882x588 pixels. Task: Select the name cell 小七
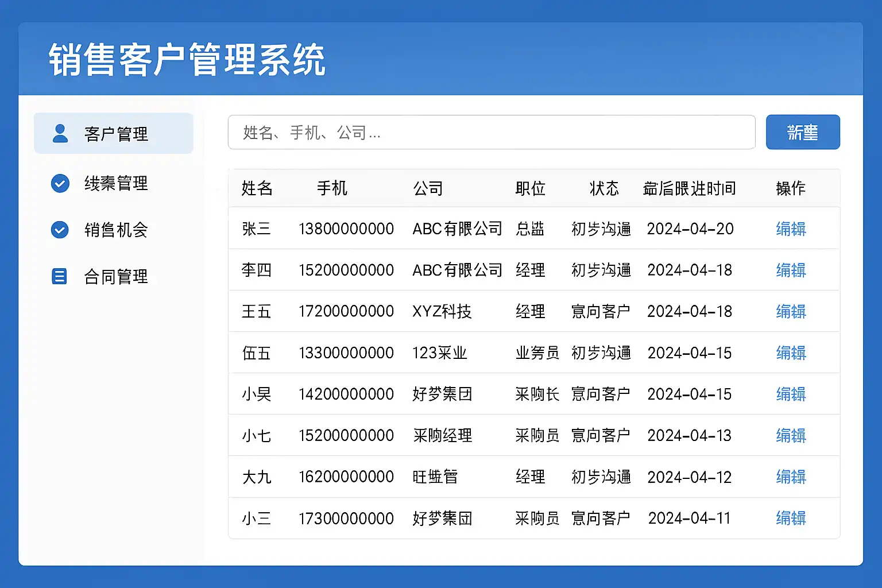click(256, 435)
